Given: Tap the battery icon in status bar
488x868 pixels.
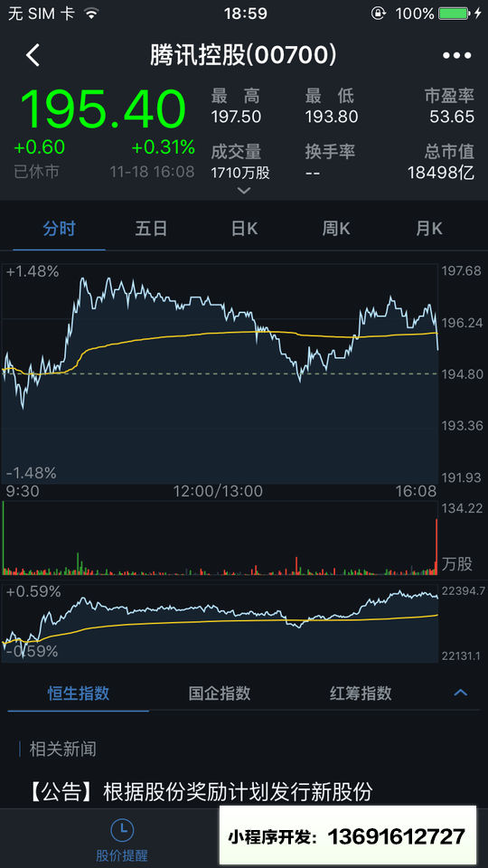Looking at the screenshot, I should tap(454, 14).
